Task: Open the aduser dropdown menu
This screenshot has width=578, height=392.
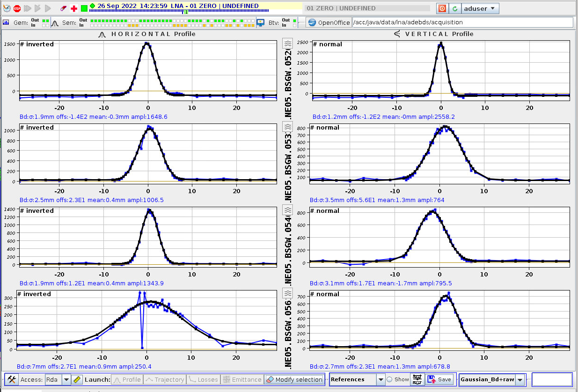Action: [x=480, y=8]
